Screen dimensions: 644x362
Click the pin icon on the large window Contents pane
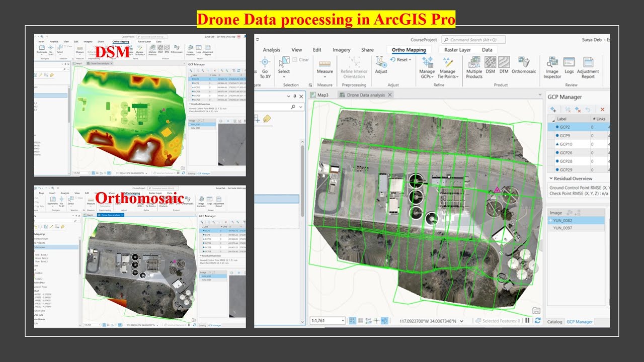pos(294,96)
